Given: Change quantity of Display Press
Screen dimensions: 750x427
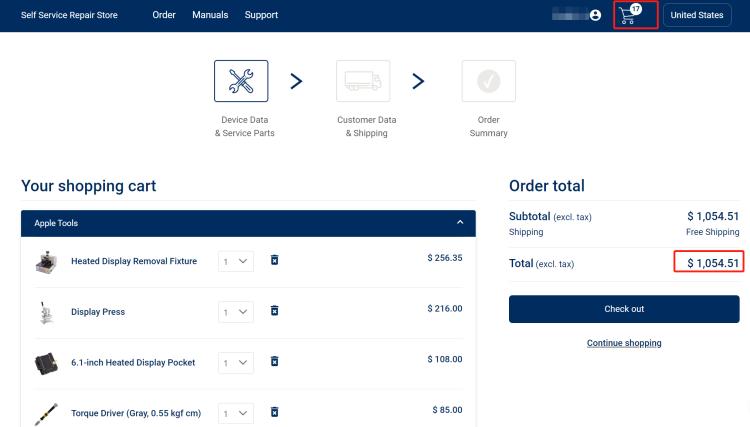Looking at the screenshot, I should click(x=237, y=312).
